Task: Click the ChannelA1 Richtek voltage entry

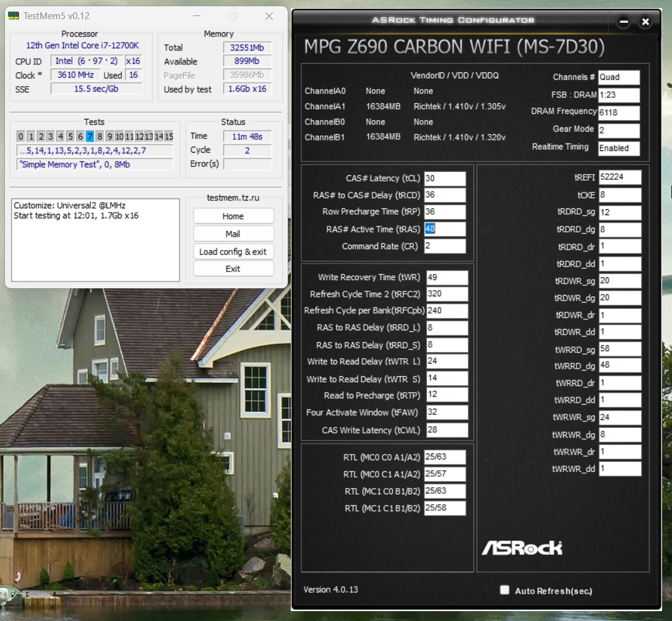Action: click(459, 106)
